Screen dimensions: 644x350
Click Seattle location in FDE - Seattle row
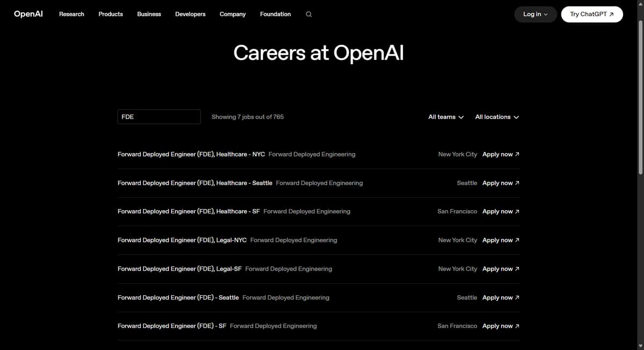[x=467, y=297]
